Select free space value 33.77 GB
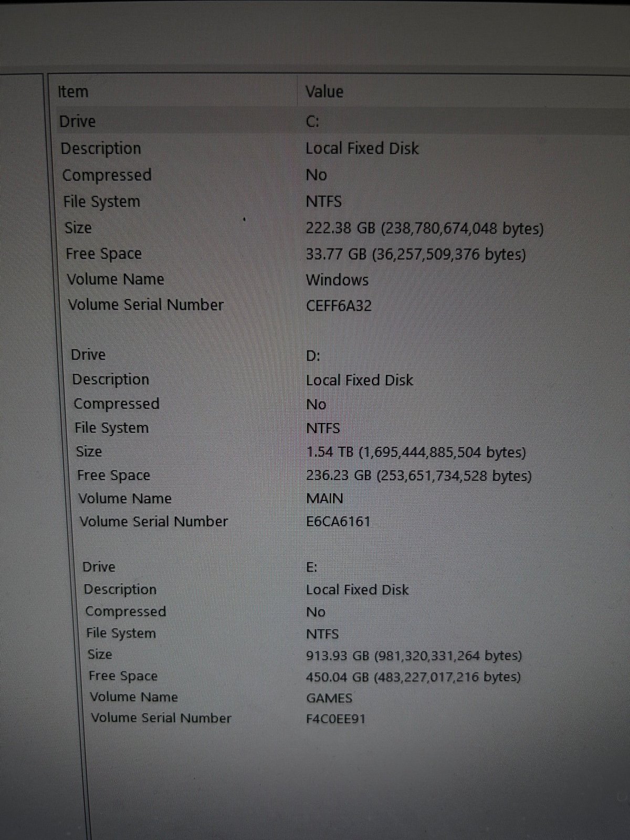The image size is (630, 840). pyautogui.click(x=416, y=255)
